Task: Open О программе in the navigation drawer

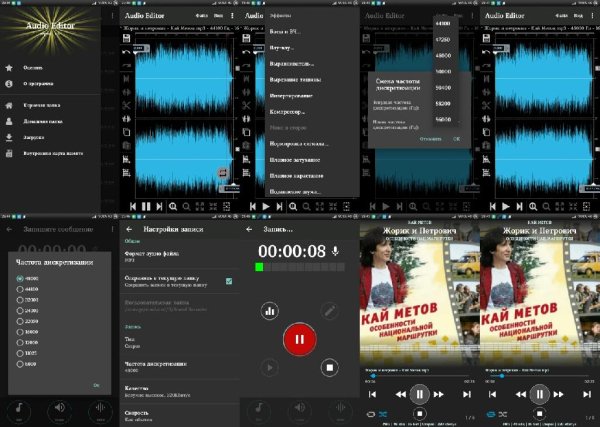Action: [38, 84]
